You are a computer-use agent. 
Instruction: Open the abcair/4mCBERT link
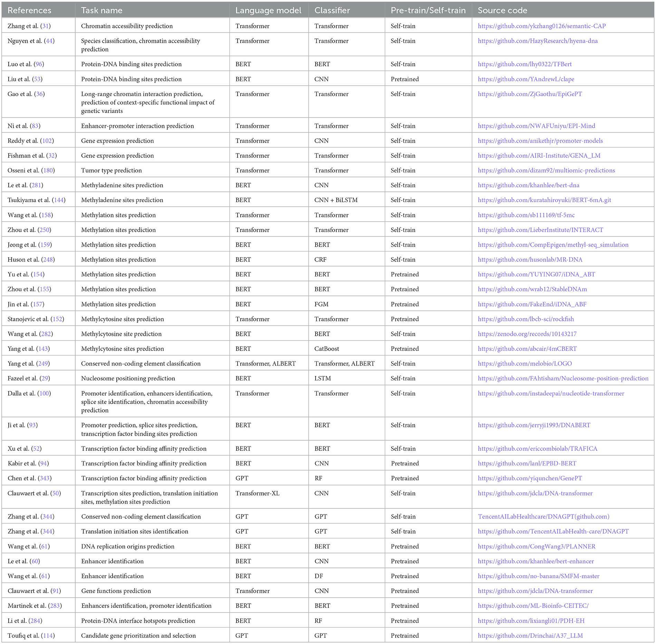[527, 349]
